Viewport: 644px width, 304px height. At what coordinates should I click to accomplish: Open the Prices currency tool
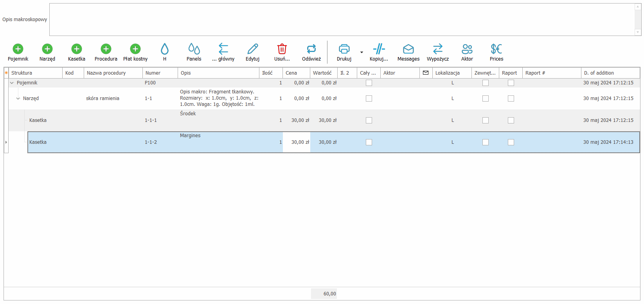click(x=496, y=49)
